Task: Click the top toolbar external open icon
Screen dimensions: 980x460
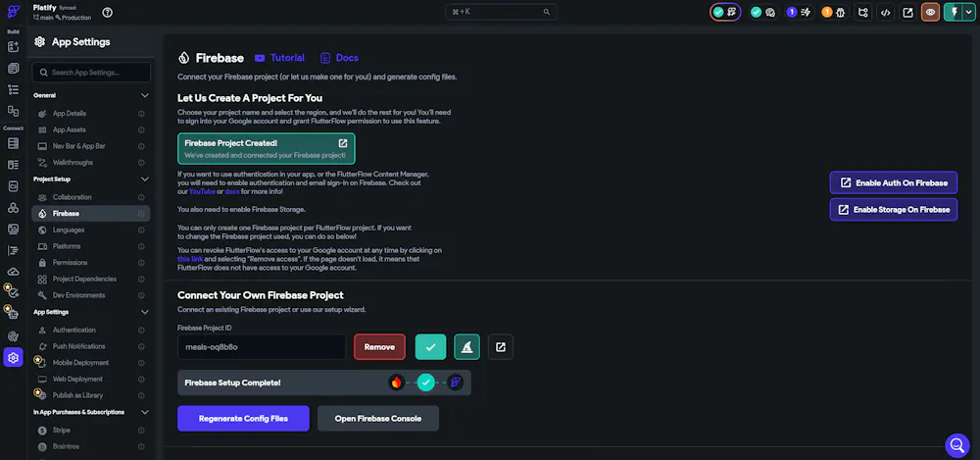Action: (x=907, y=12)
